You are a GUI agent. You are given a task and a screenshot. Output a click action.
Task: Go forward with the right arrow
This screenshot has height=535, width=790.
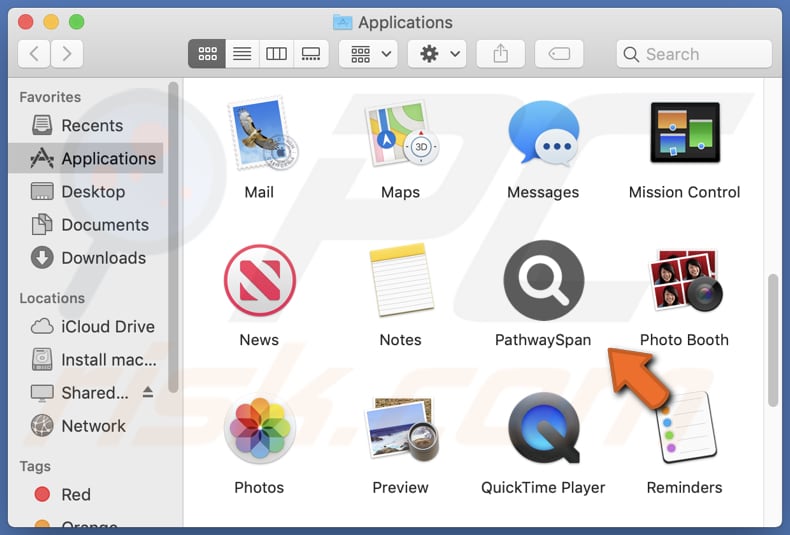pos(67,53)
